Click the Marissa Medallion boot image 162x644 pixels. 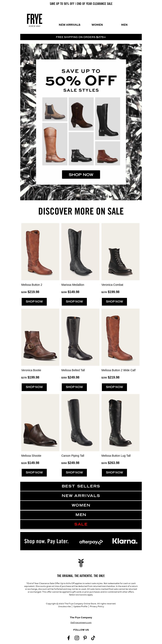(x=80, y=252)
